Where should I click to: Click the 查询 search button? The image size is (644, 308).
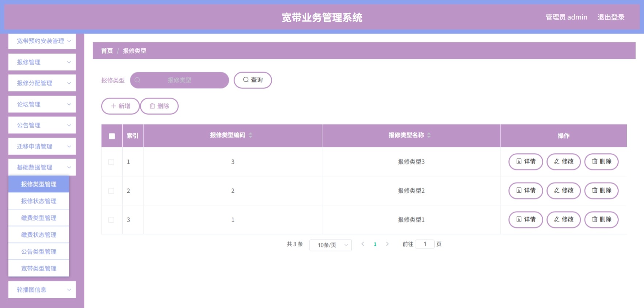pyautogui.click(x=253, y=80)
